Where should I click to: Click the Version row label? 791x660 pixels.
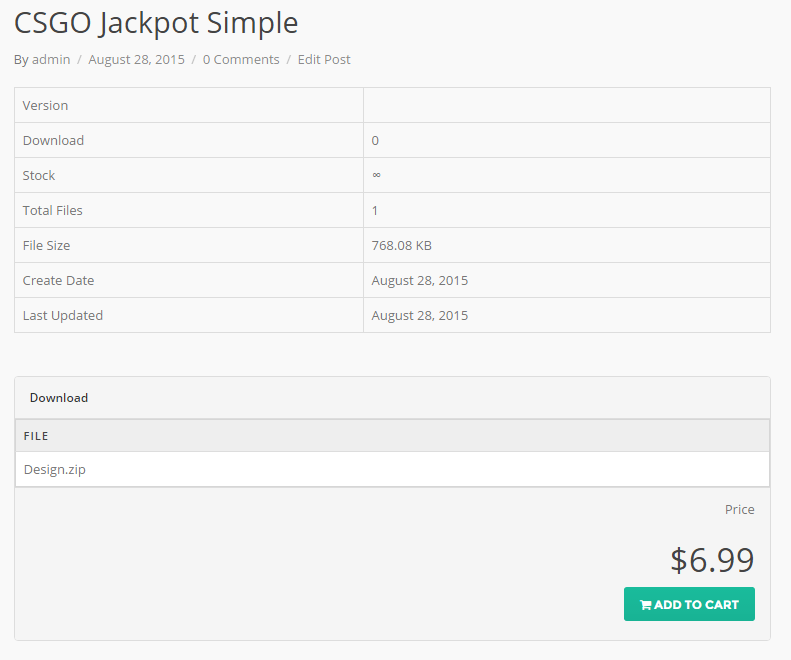pyautogui.click(x=46, y=105)
